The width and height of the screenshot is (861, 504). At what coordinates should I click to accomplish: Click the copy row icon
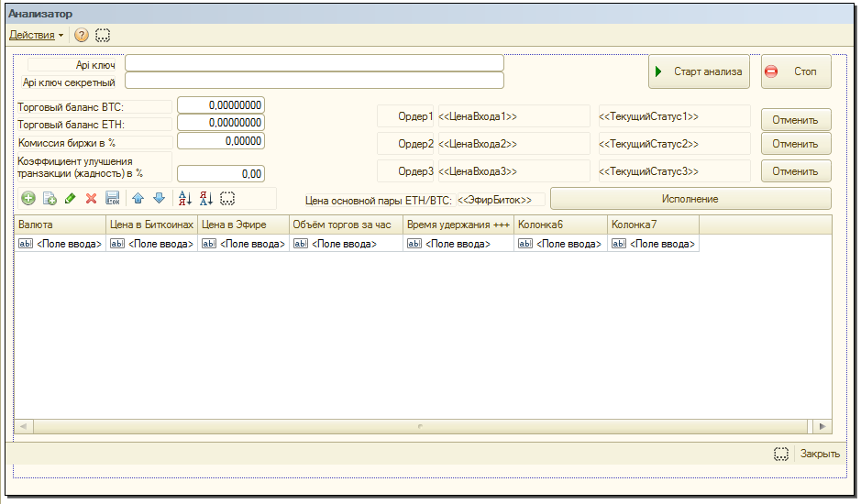point(50,198)
